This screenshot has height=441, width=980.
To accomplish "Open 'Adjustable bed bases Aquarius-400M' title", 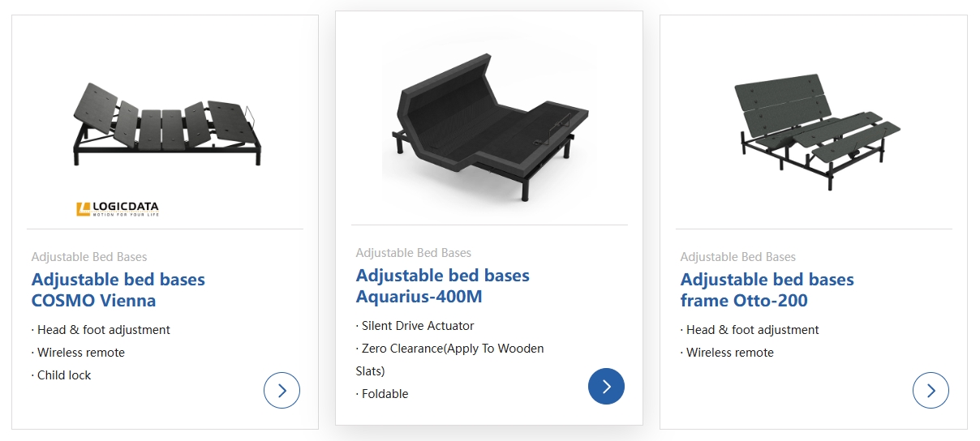I will pyautogui.click(x=443, y=286).
